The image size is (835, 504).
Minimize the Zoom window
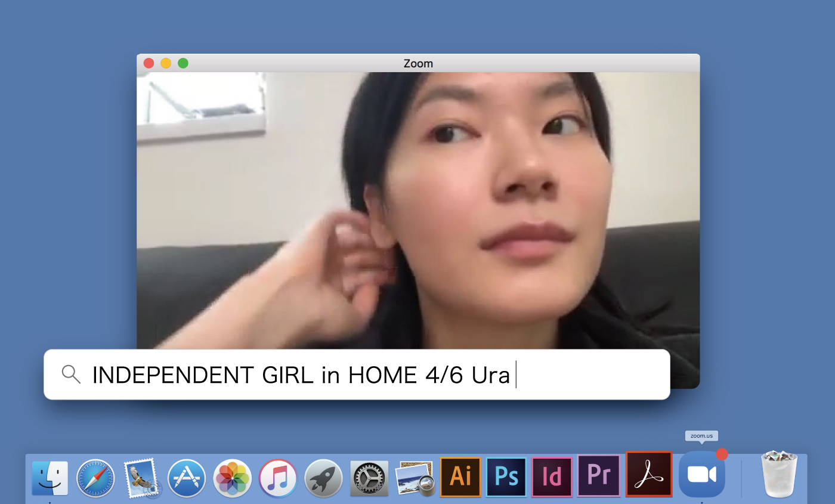pyautogui.click(x=166, y=63)
